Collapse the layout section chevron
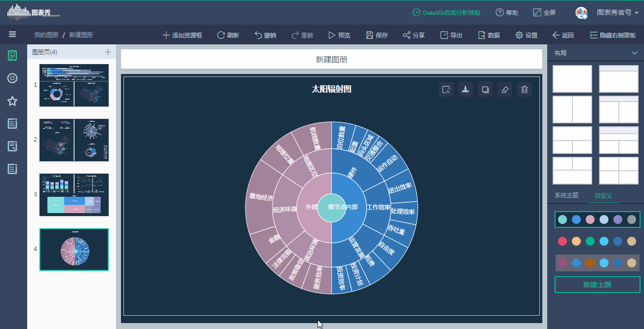The image size is (644, 329). pyautogui.click(x=635, y=53)
